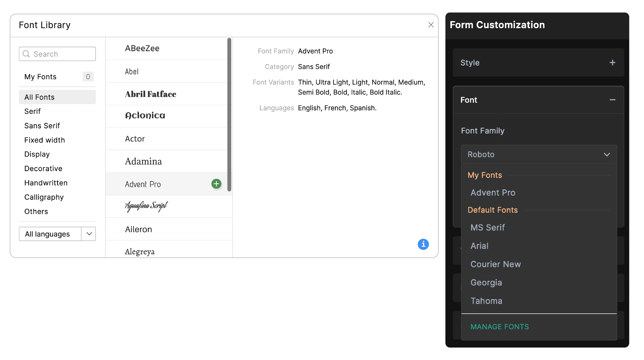Open the Roboto font family dropdown
This screenshot has height=360, width=644.
[539, 154]
